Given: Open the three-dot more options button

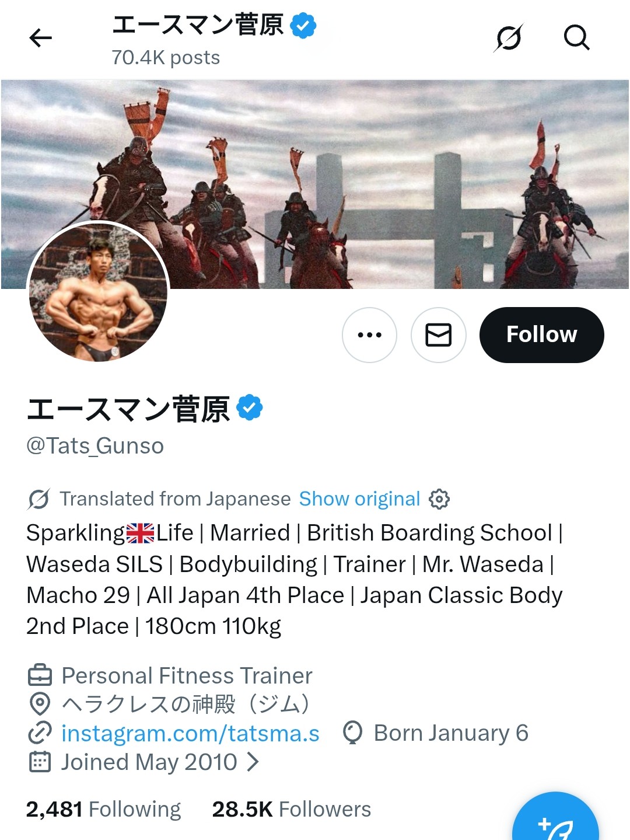Looking at the screenshot, I should click(x=369, y=335).
